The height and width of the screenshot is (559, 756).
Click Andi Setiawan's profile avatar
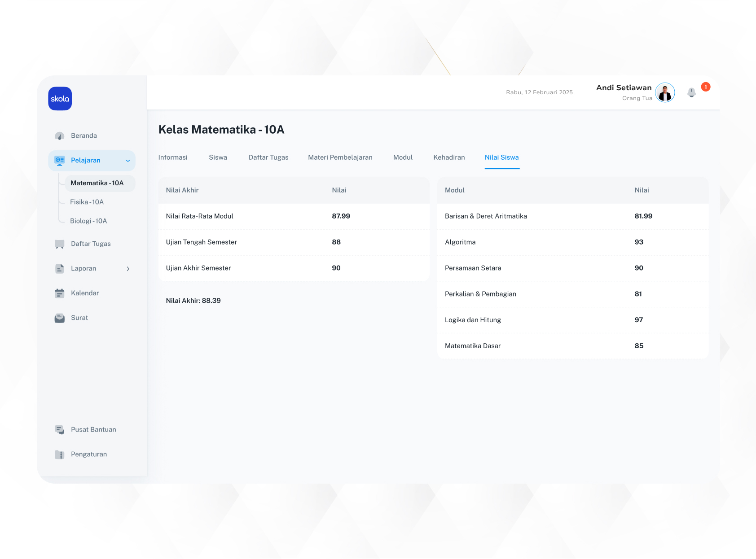[x=665, y=93]
